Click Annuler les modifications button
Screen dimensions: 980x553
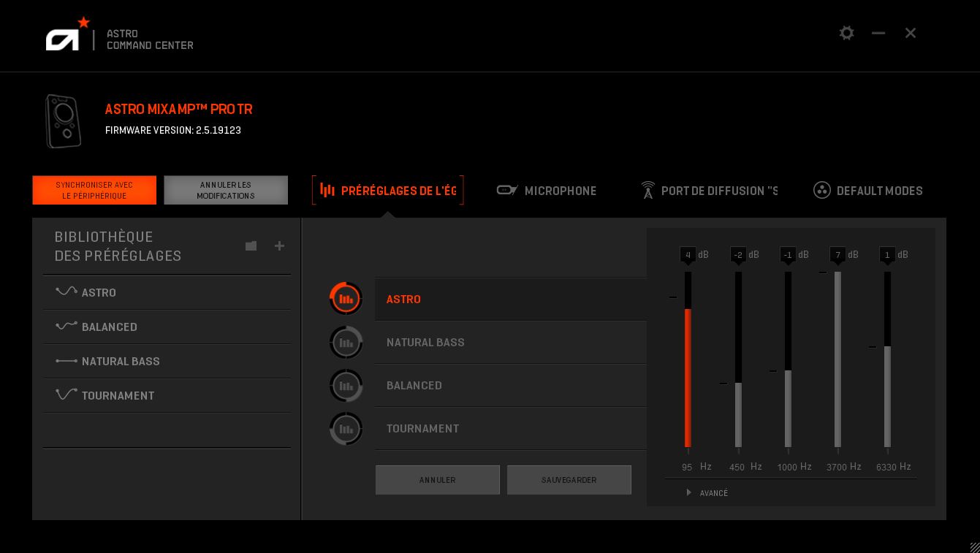pyautogui.click(x=226, y=190)
